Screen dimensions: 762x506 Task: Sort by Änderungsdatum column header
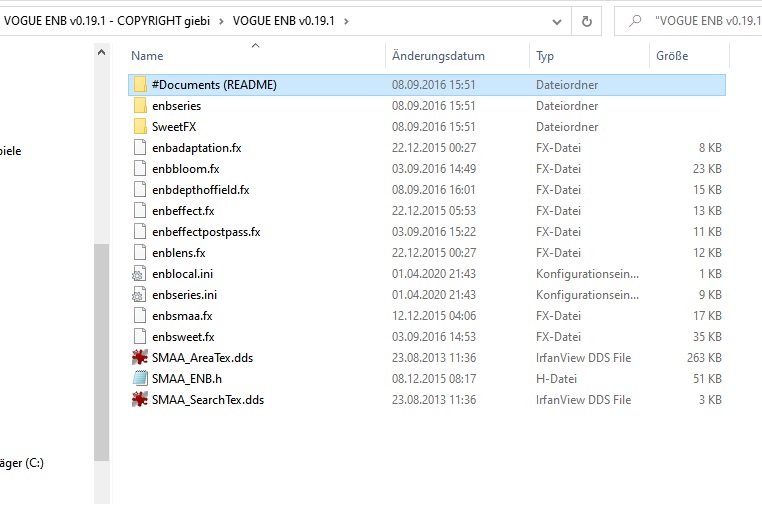point(438,56)
